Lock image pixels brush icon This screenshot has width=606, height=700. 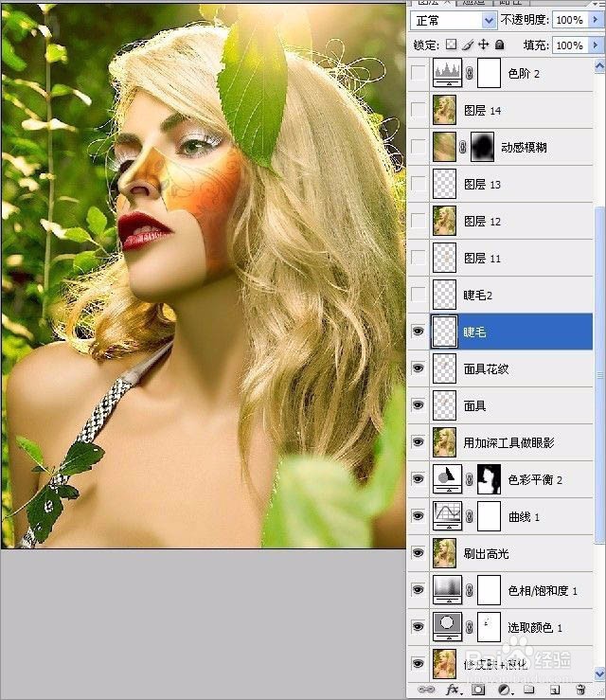pyautogui.click(x=467, y=45)
